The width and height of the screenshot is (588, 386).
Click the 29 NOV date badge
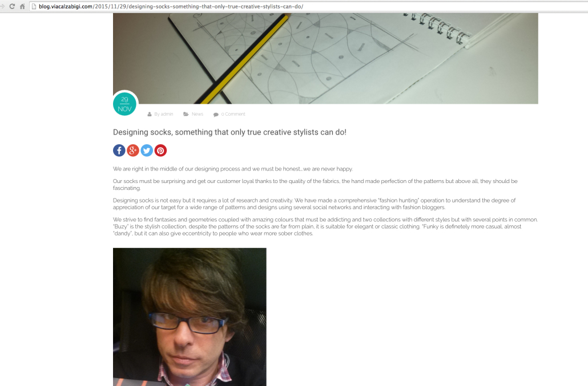[x=125, y=104]
